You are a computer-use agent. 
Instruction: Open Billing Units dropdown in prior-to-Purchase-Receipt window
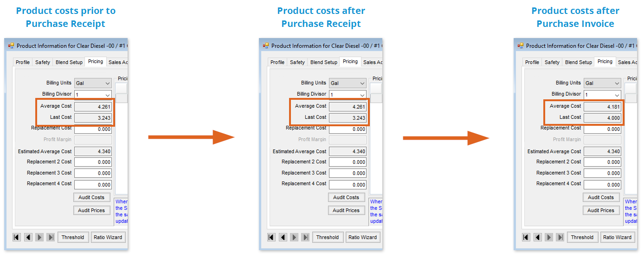click(x=108, y=84)
